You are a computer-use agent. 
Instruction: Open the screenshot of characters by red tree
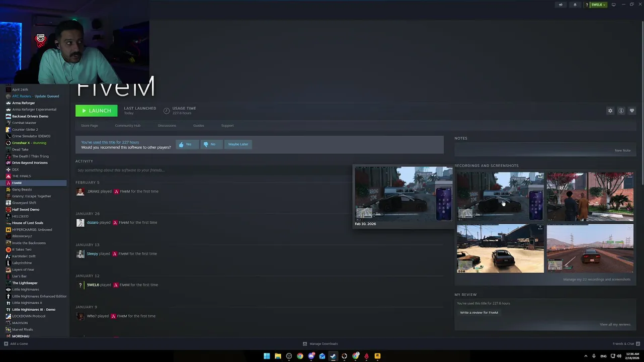pyautogui.click(x=590, y=196)
